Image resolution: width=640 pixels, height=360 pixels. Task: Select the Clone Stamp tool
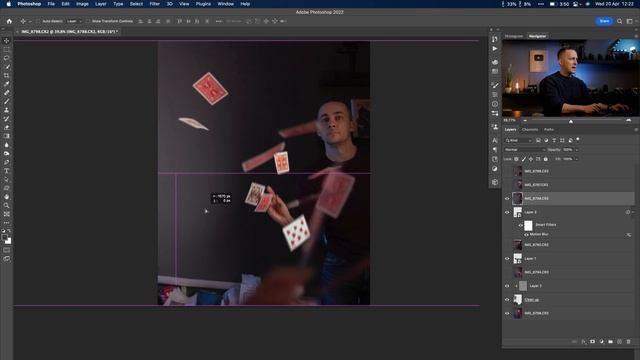[7, 110]
